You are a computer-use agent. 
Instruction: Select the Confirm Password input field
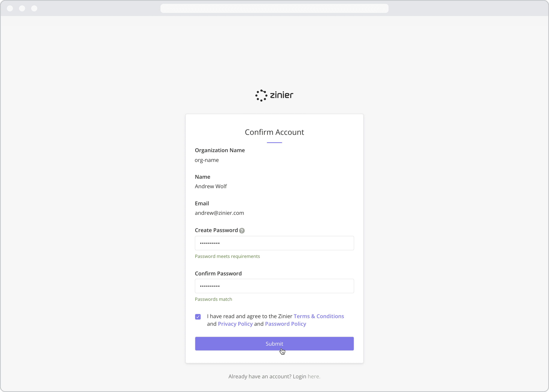point(274,286)
